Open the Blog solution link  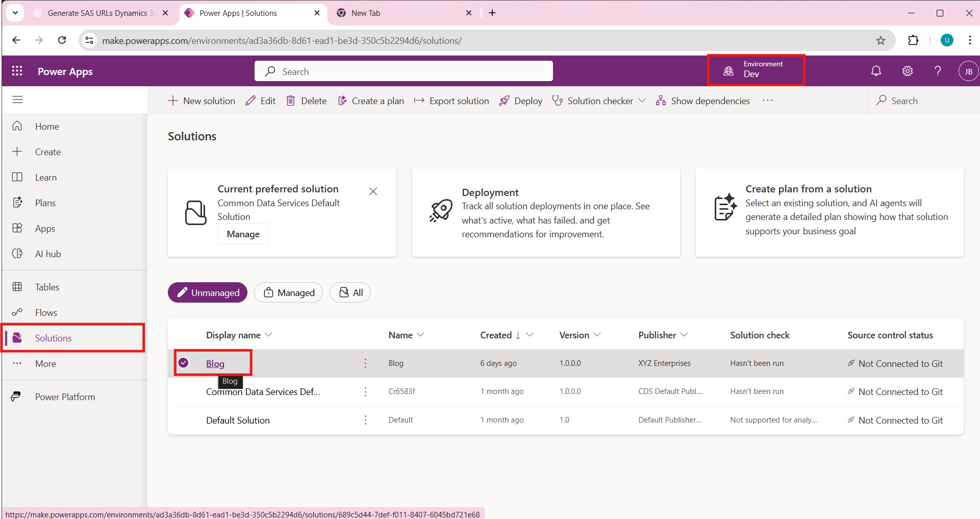click(x=215, y=363)
